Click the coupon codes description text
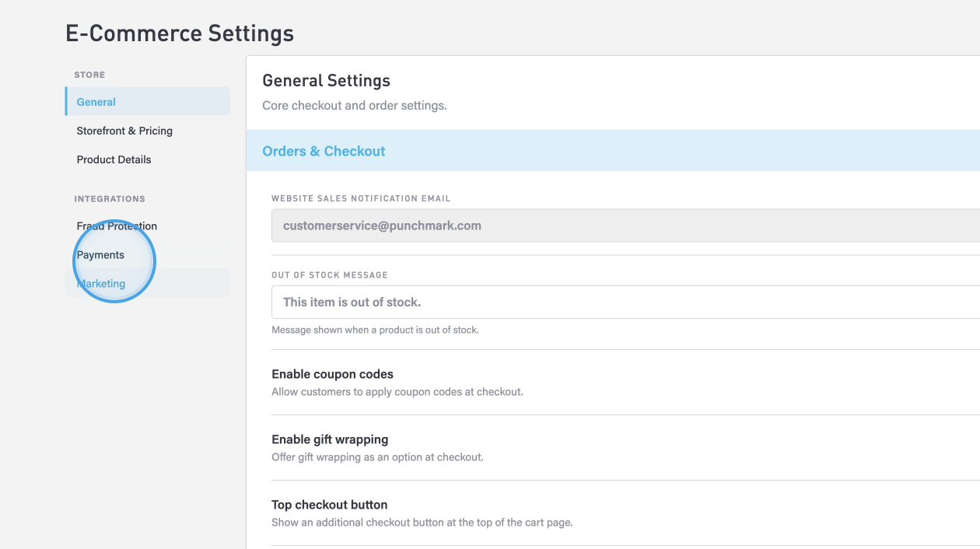Image resolution: width=980 pixels, height=549 pixels. click(x=397, y=392)
